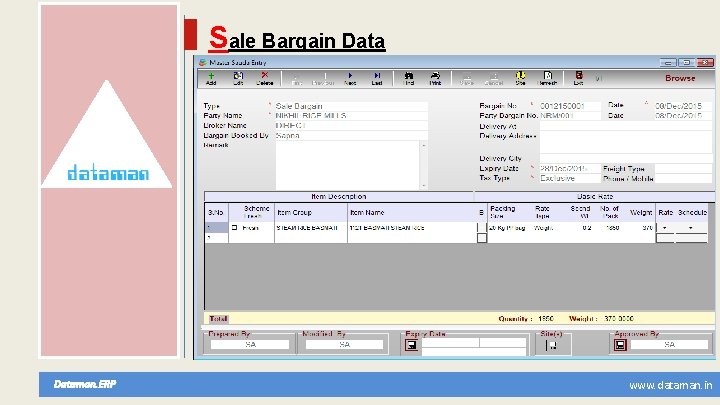Open Find with the binoculars icon
The image size is (720, 405).
408,79
